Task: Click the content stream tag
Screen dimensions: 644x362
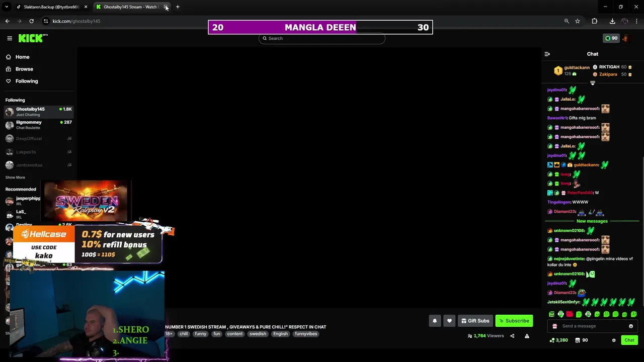Action: 234,334
